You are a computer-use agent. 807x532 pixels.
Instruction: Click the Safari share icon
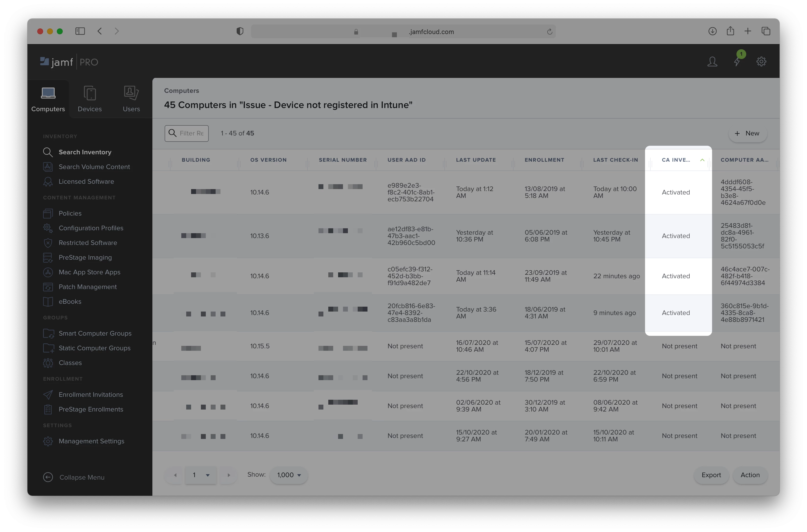coord(730,31)
